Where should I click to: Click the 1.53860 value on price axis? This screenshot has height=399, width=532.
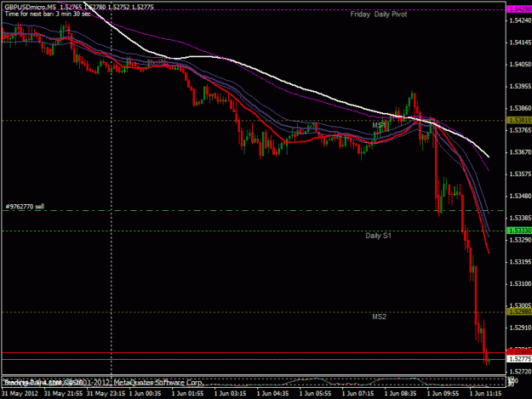pos(520,108)
